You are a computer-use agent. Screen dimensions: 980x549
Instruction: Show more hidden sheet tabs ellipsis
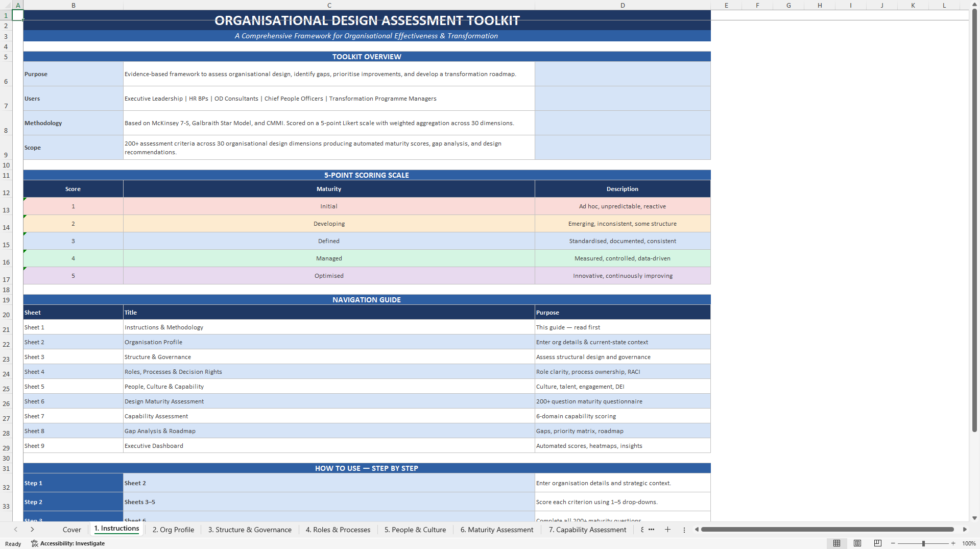coord(651,530)
